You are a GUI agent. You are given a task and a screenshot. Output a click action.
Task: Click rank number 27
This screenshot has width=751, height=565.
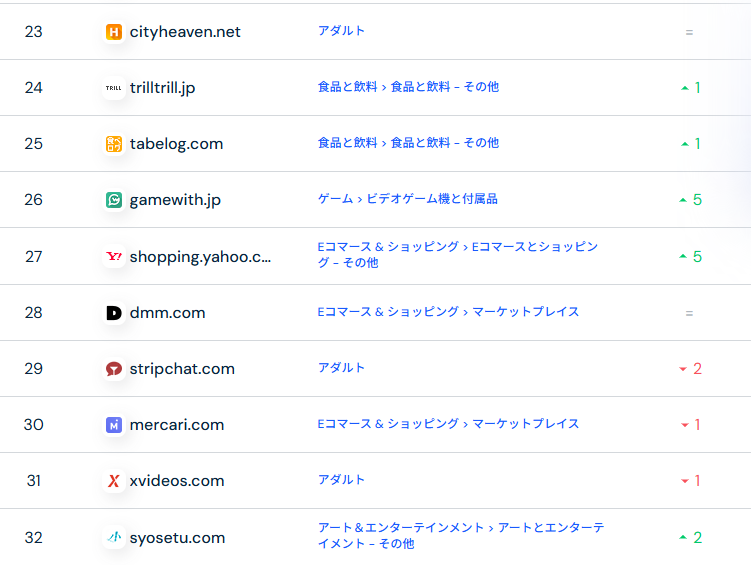pos(34,257)
